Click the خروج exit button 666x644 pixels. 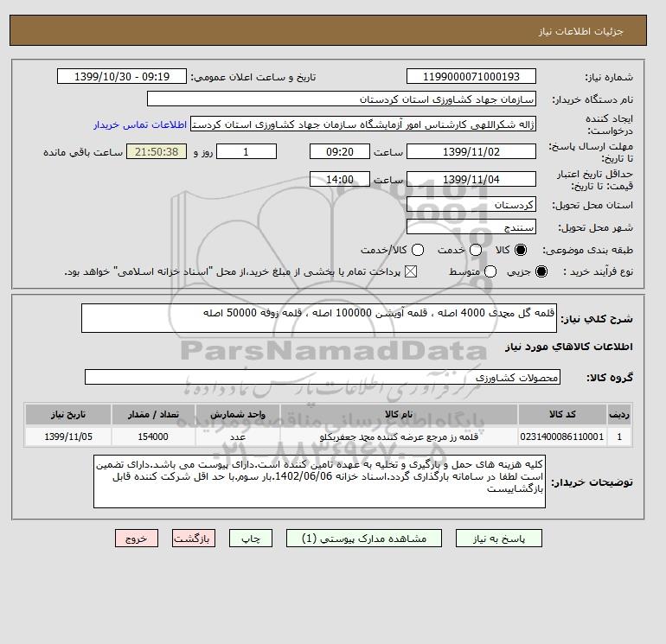tap(137, 539)
